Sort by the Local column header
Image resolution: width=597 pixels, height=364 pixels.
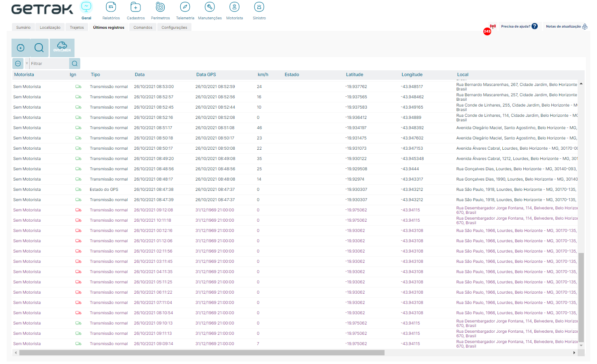click(463, 75)
